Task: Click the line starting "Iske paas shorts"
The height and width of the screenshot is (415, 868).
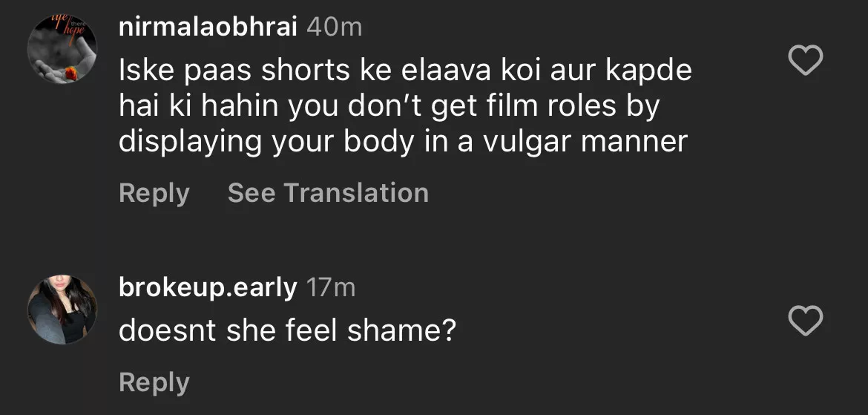Action: 405,71
